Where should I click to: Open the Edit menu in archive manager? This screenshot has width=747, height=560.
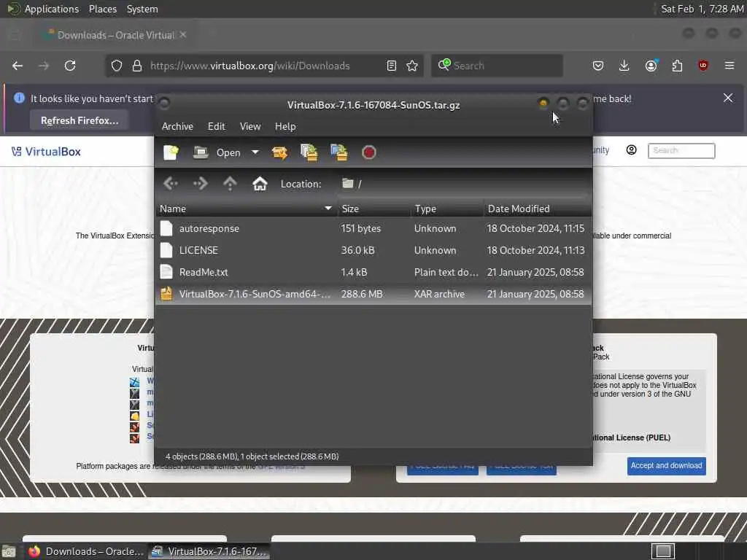216,126
